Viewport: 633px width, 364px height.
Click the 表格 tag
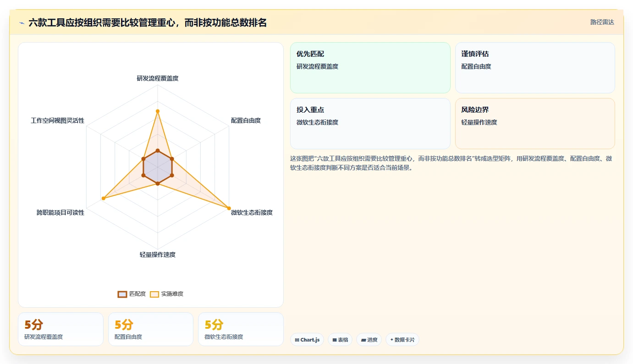[340, 340]
